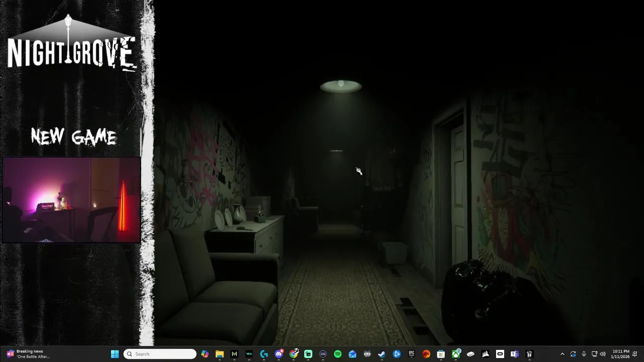Switch to the Nightgrove game taskbar icon
644x362 pixels.
(529, 354)
